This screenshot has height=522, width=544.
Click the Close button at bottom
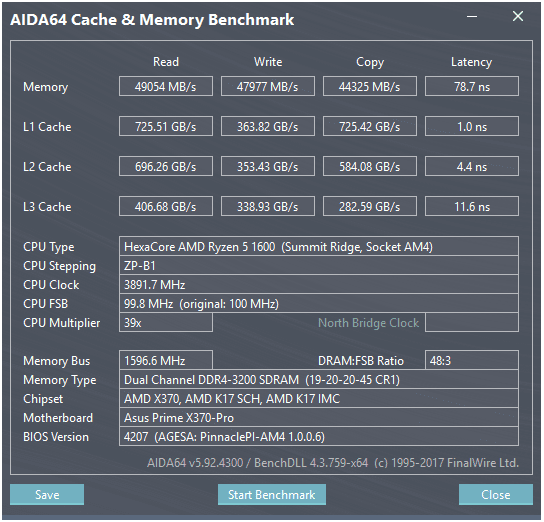(x=496, y=494)
